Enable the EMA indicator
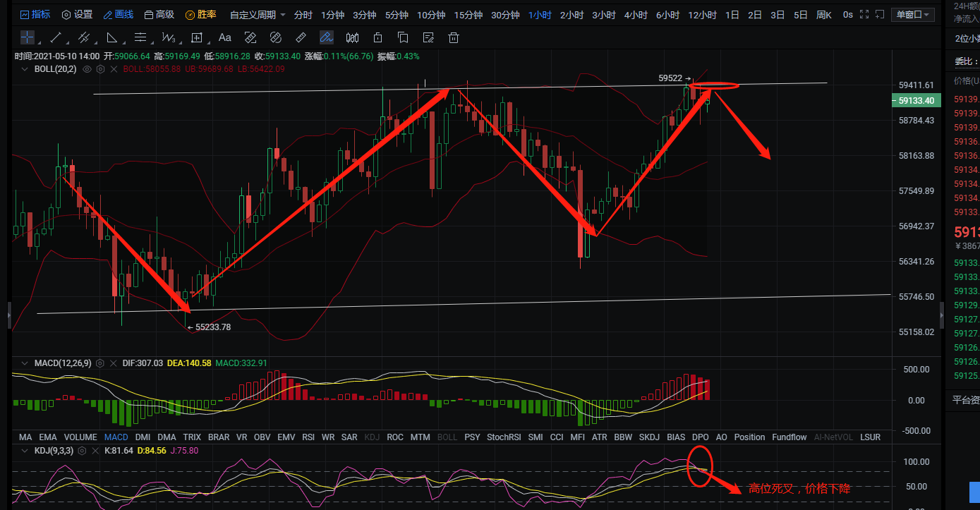 tap(48, 437)
